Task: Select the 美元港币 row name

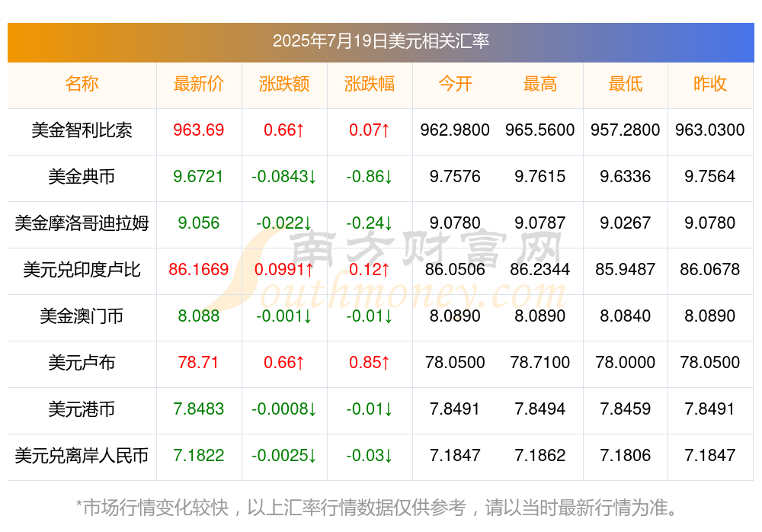Action: tap(82, 409)
